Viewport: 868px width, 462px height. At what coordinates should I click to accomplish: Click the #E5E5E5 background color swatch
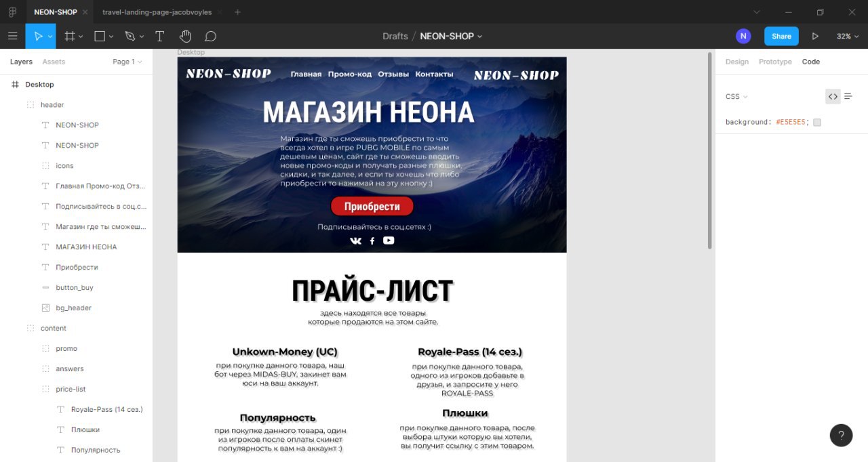click(x=817, y=123)
